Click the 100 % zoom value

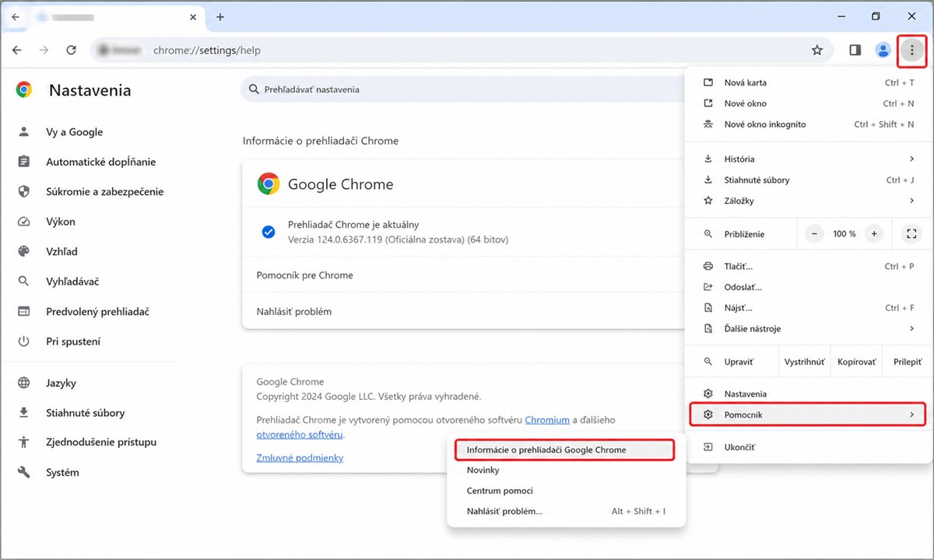pyautogui.click(x=844, y=234)
